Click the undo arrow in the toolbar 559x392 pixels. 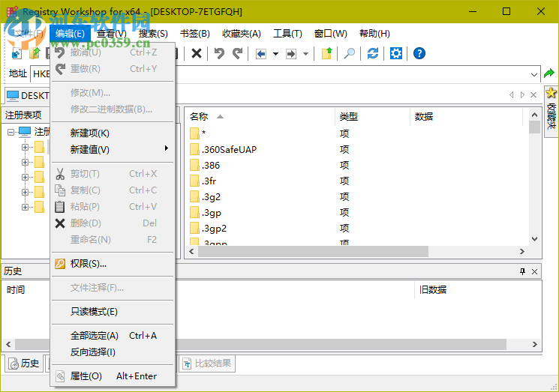(x=219, y=54)
